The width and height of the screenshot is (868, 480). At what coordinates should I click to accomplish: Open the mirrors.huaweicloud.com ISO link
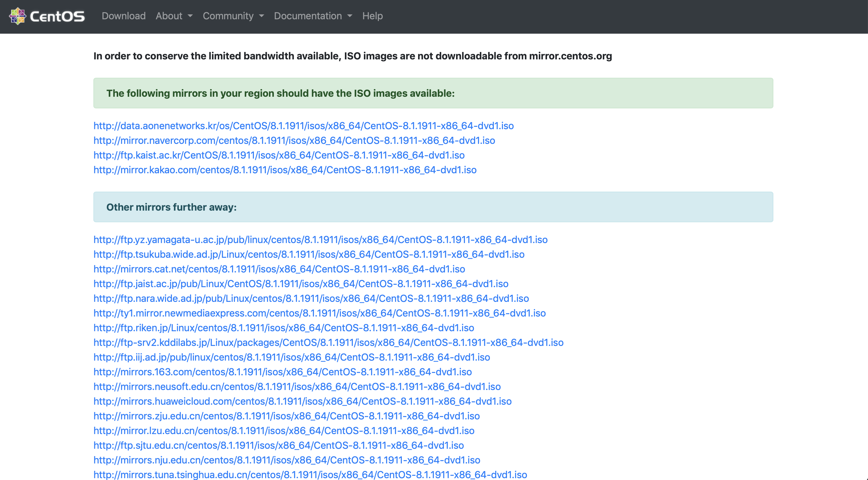coord(302,401)
